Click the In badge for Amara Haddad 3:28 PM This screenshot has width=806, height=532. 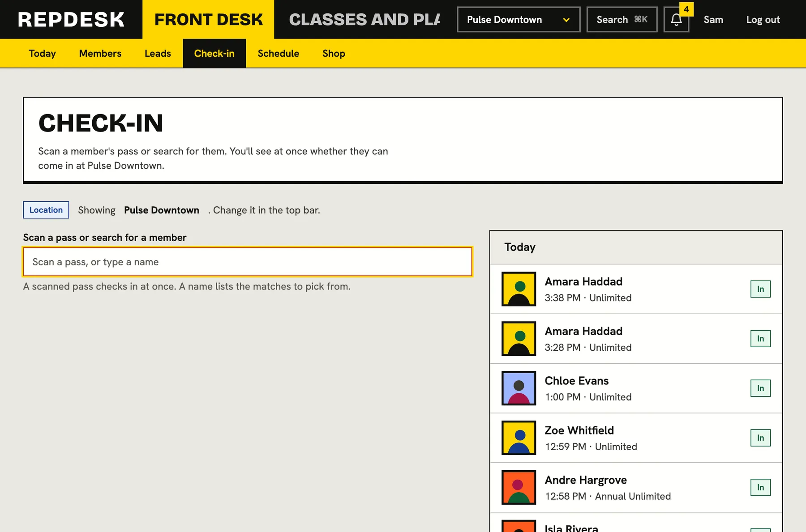pyautogui.click(x=760, y=339)
